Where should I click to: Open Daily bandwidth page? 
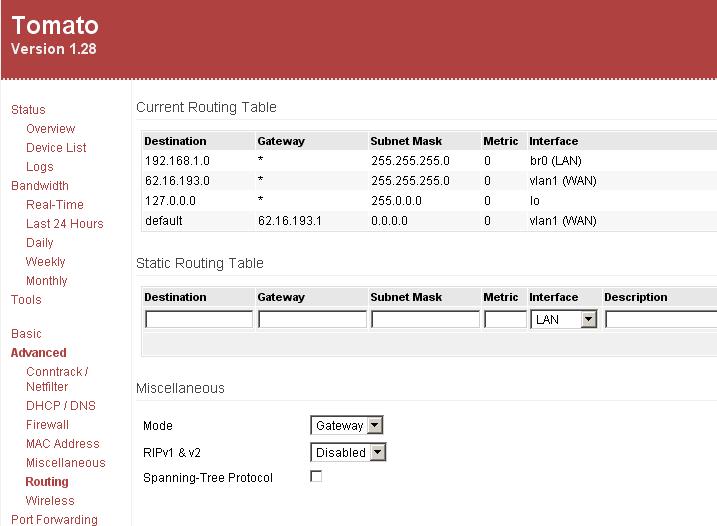tap(40, 242)
